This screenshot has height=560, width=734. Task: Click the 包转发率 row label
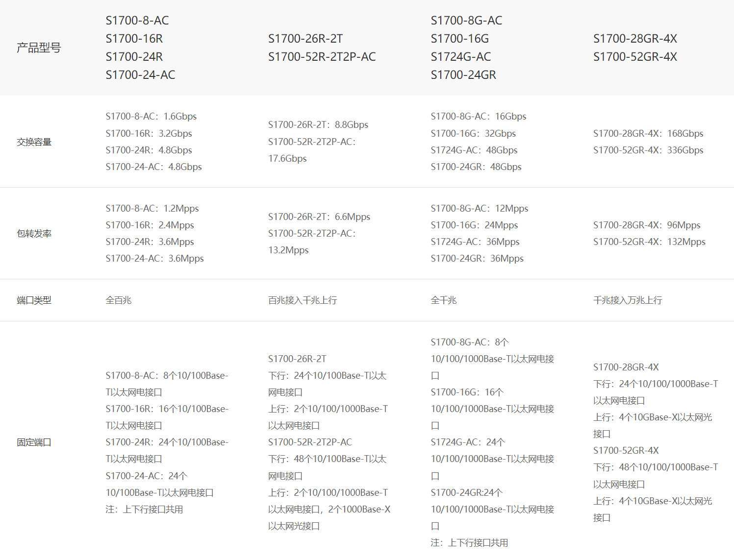34,234
